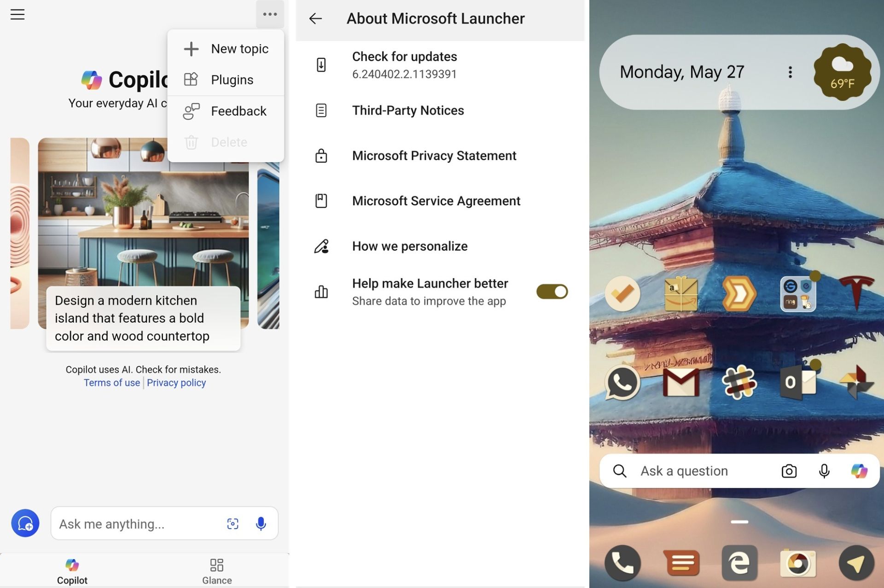Viewport: 884px width, 588px height.
Task: Open WhatsApp from home screen
Action: point(623,381)
